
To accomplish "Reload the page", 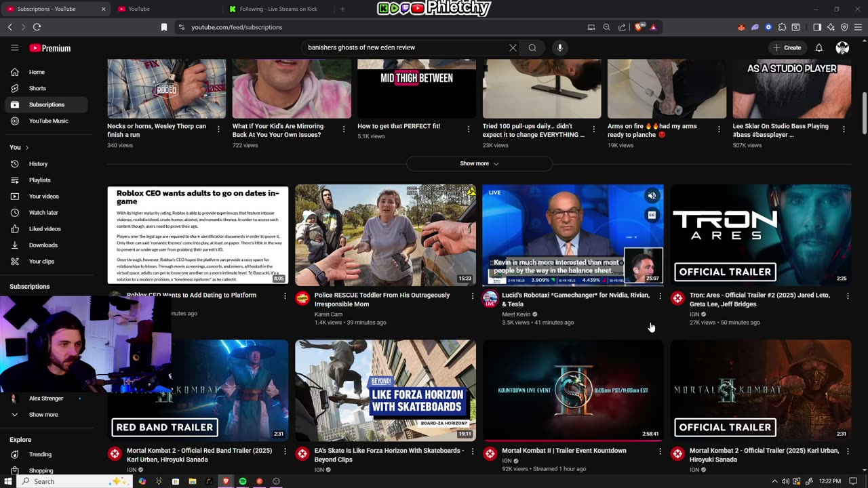I will [x=37, y=27].
